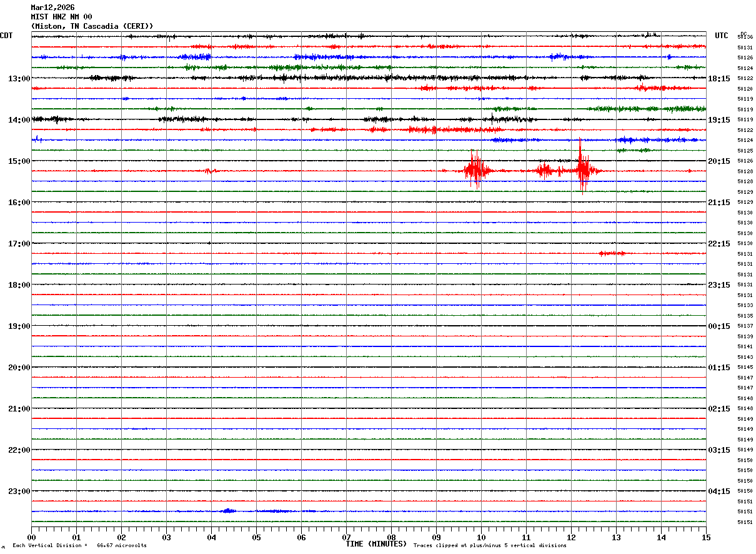Select the '18:00' CDT time label
Image resolution: width=756 pixels, height=554 pixels.
pyautogui.click(x=19, y=285)
